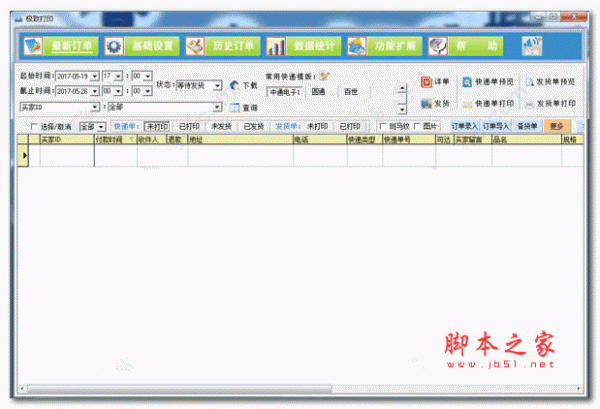Open the 截止时间 minute dropdown
600x409 pixels.
[148, 91]
